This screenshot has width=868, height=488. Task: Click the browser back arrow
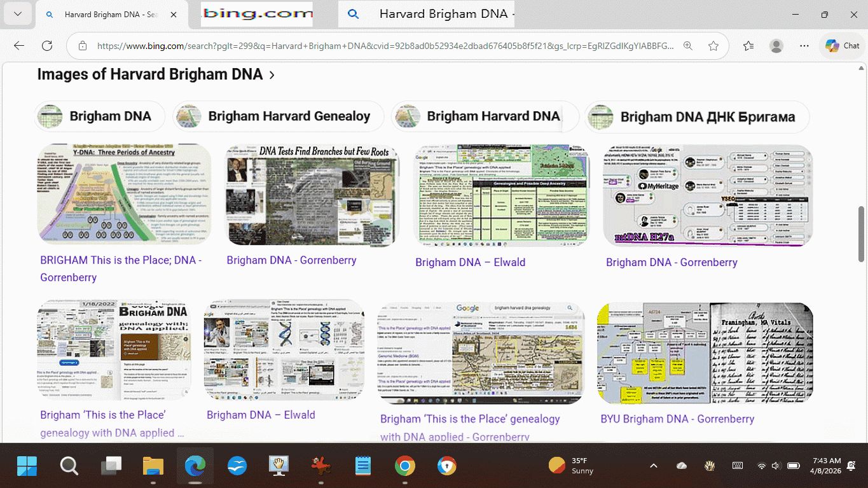pos(19,46)
